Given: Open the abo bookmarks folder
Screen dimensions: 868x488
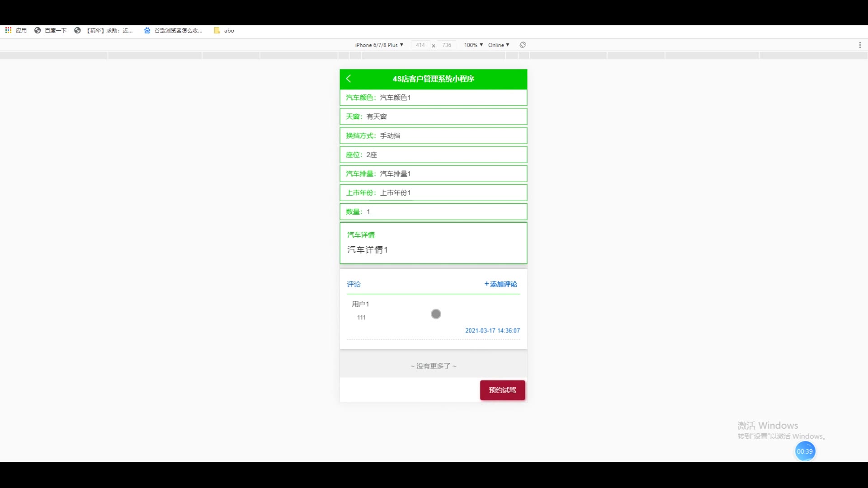Looking at the screenshot, I should tap(224, 31).
